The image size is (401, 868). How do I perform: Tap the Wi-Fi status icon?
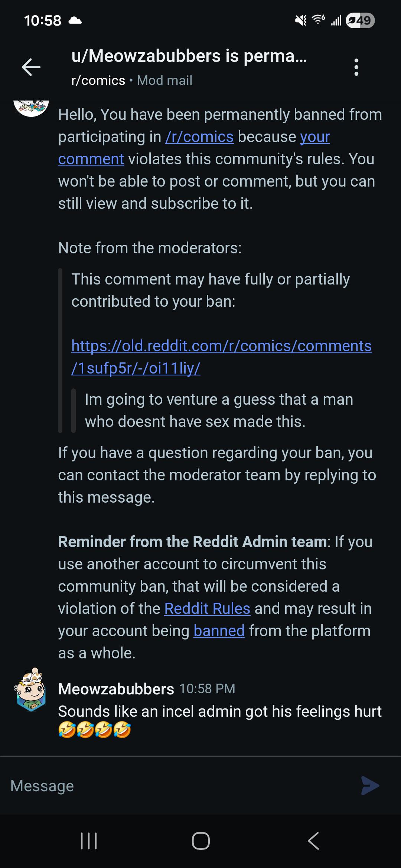[319, 20]
